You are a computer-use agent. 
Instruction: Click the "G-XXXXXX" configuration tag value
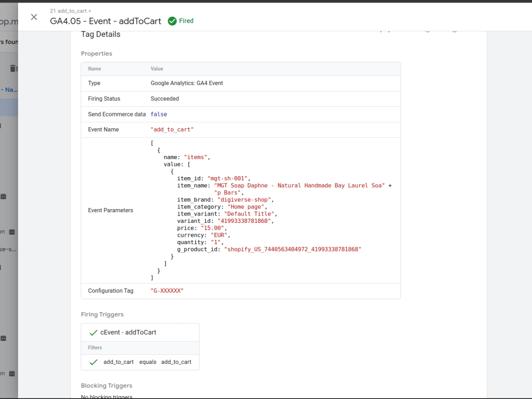pos(167,291)
